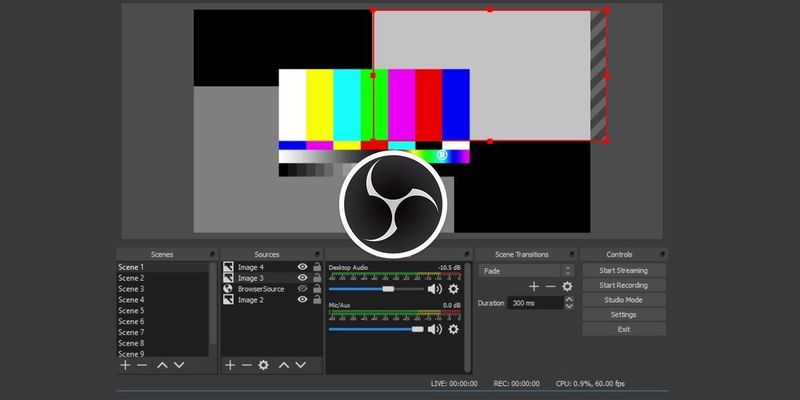Click the Duration 300 ms field

536,303
